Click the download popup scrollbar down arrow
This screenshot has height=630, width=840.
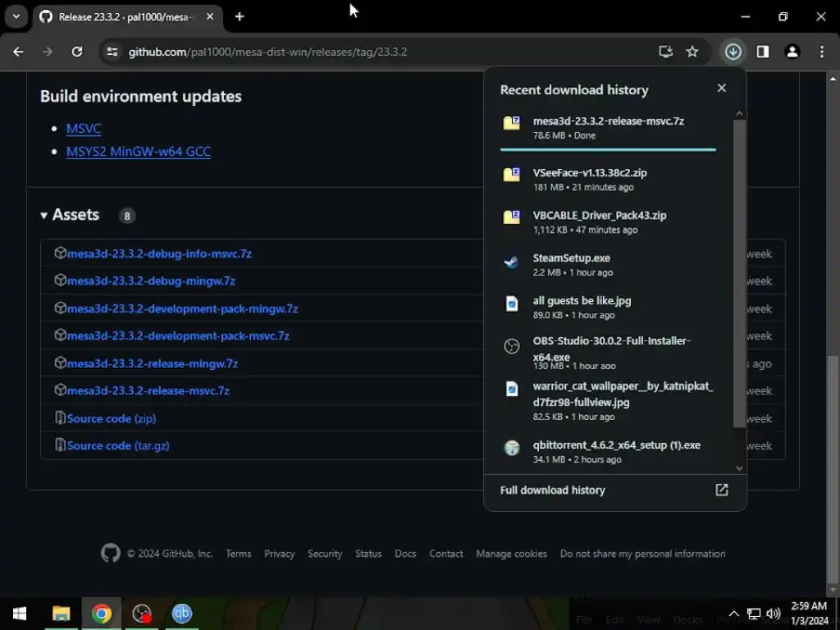pyautogui.click(x=739, y=468)
